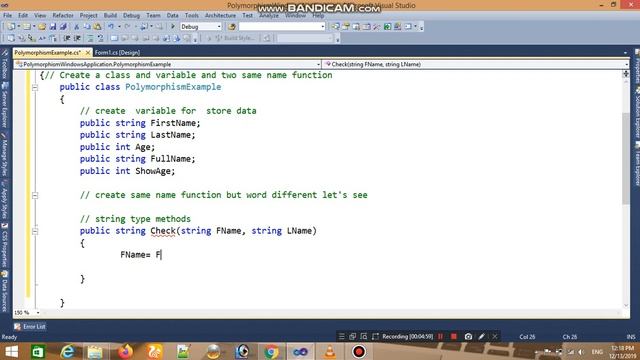
Task: Click the Start Debugging play icon
Action: [x=173, y=27]
